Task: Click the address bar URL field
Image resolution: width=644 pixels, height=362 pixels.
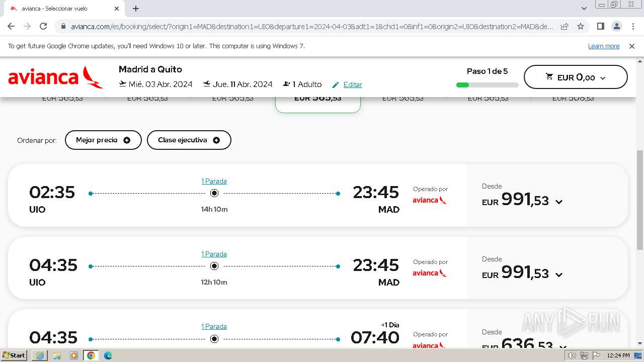Action: click(x=312, y=27)
